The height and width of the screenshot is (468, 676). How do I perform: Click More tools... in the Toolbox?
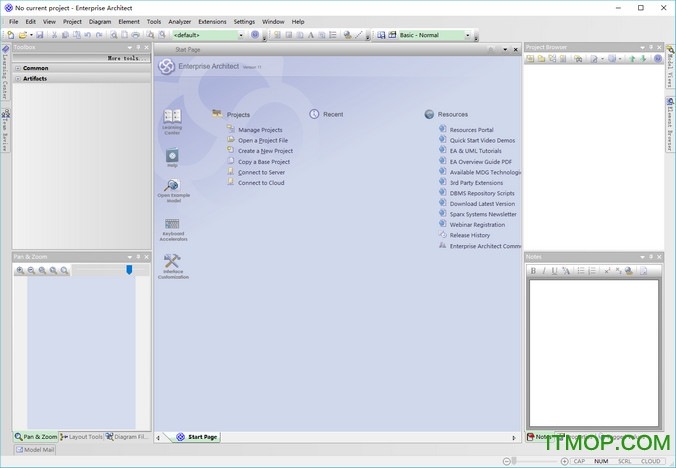coord(128,58)
